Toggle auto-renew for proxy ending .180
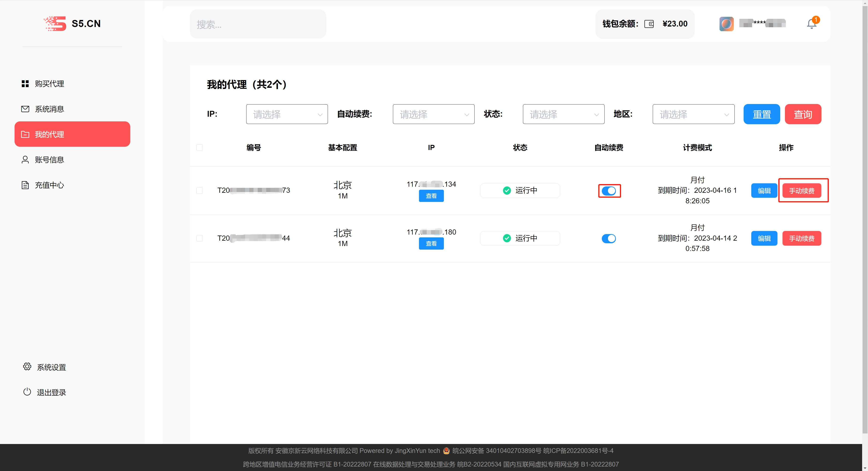 [609, 238]
